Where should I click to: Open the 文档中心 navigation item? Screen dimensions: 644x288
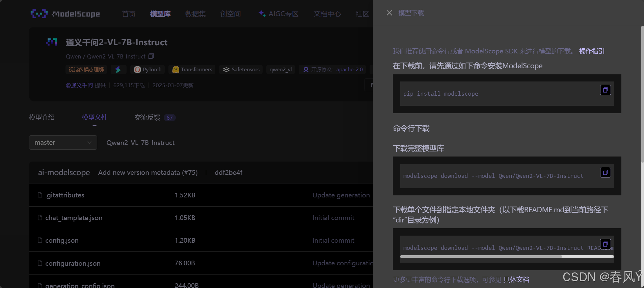pos(327,14)
